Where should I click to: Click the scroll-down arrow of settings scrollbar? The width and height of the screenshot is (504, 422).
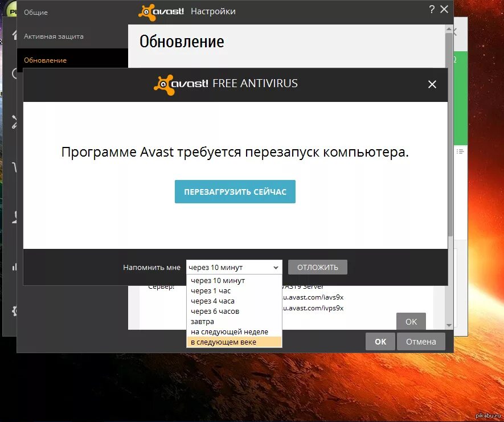pyautogui.click(x=449, y=325)
